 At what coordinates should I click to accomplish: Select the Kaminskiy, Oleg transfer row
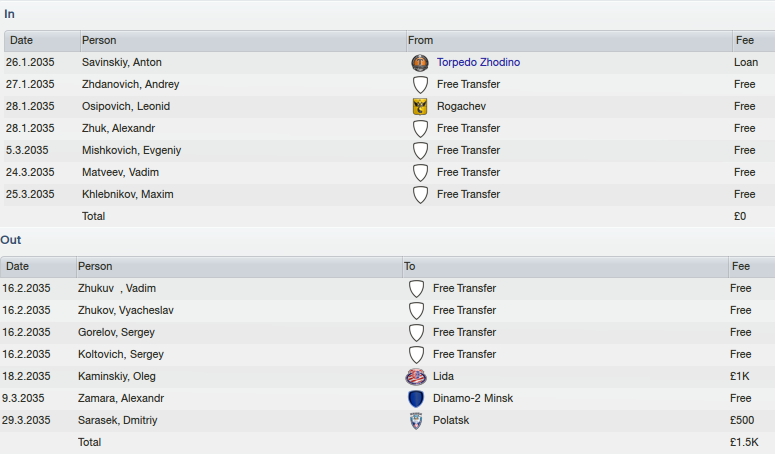(x=388, y=377)
